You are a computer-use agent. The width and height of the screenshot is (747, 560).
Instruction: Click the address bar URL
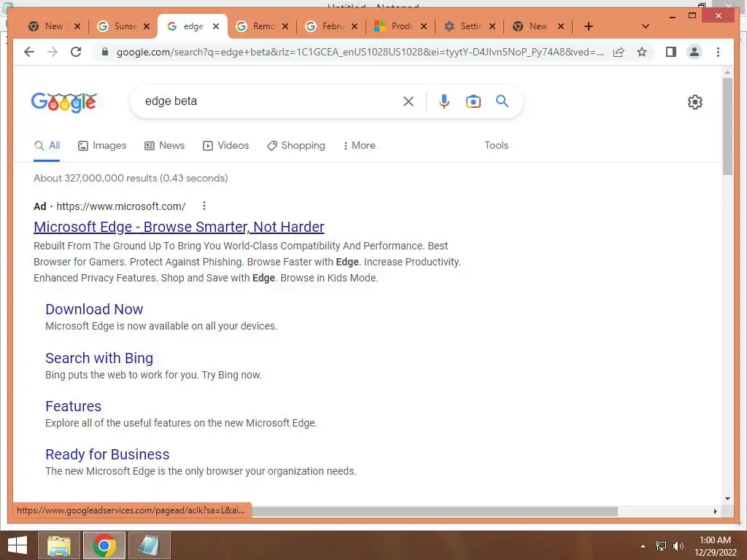360,52
